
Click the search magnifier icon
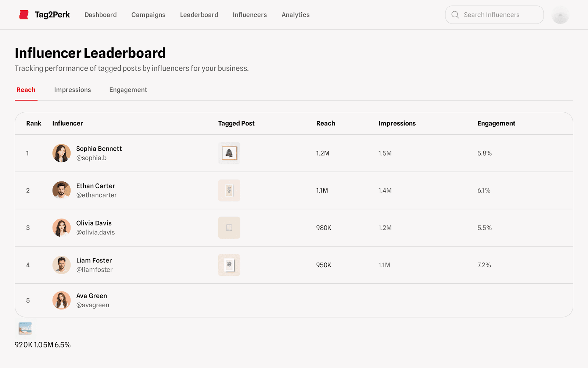pyautogui.click(x=455, y=15)
